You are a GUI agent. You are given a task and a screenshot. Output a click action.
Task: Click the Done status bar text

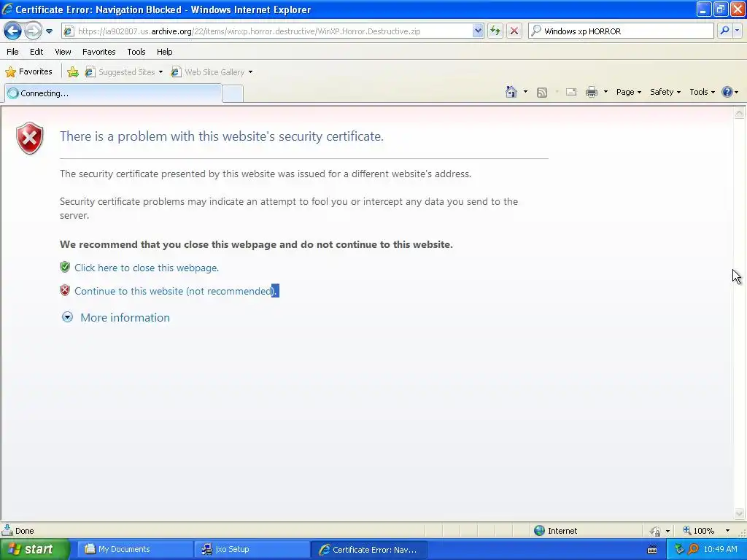point(24,531)
